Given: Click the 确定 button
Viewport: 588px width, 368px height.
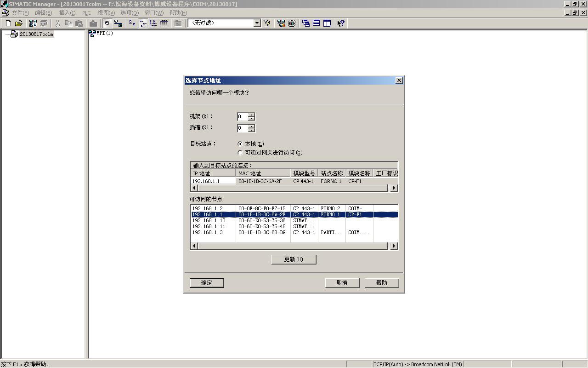Looking at the screenshot, I should coord(207,283).
